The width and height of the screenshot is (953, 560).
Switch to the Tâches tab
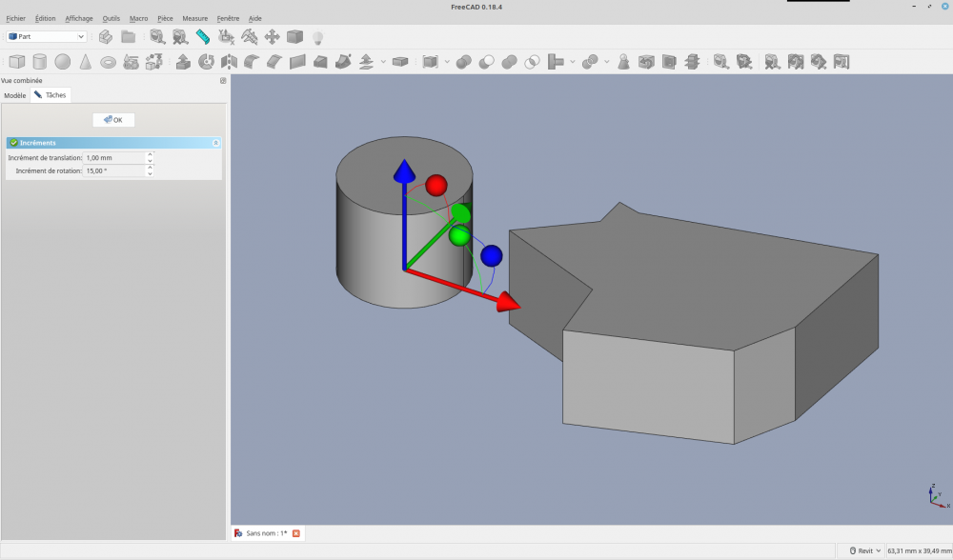(x=51, y=94)
